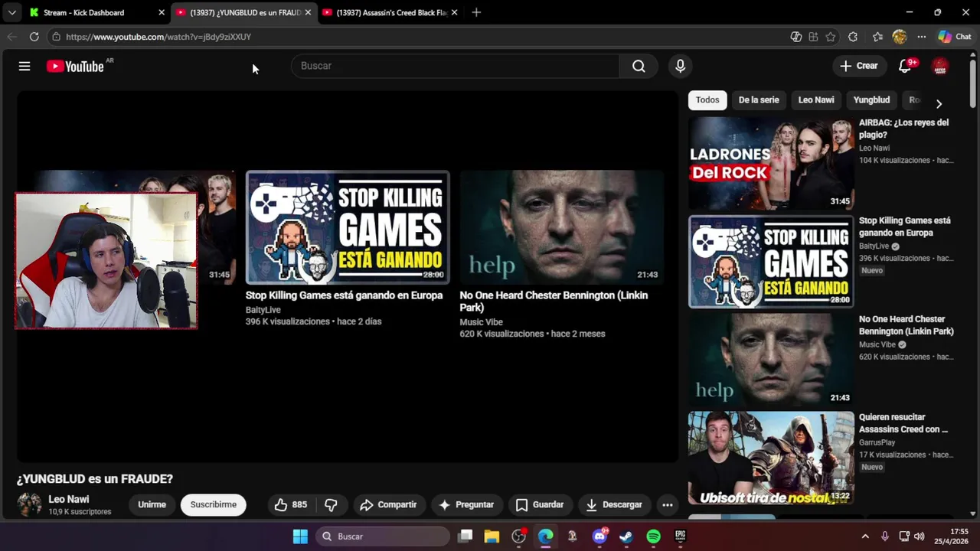The image size is (980, 551).
Task: Open the Leo Nawi channel name link
Action: [69, 499]
